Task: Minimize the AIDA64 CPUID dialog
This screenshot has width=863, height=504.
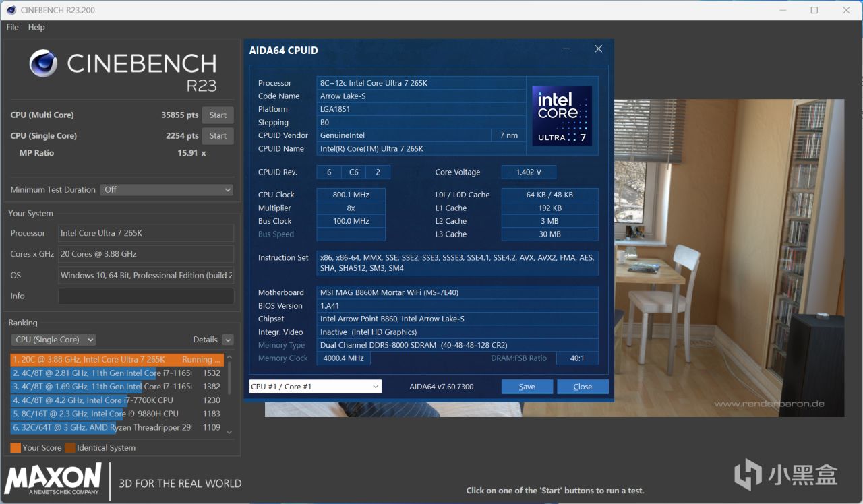Action: (567, 49)
